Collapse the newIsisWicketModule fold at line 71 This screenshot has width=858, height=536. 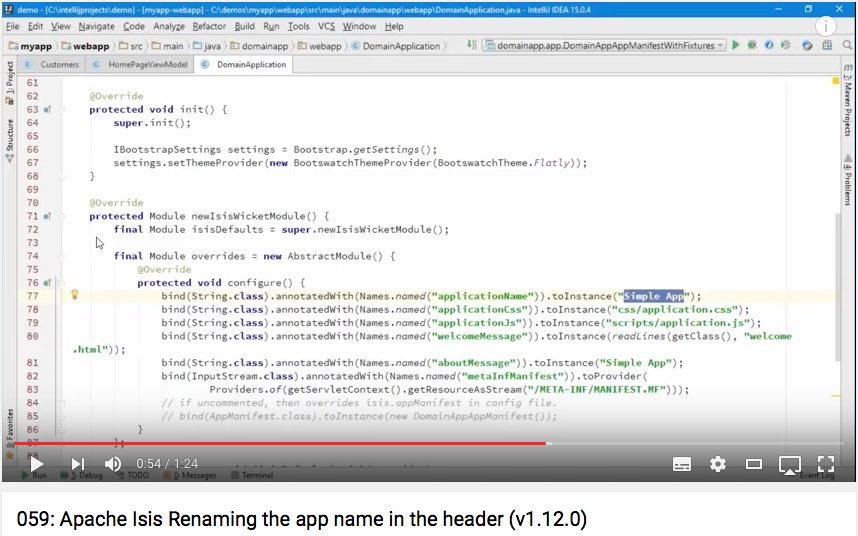coord(62,216)
